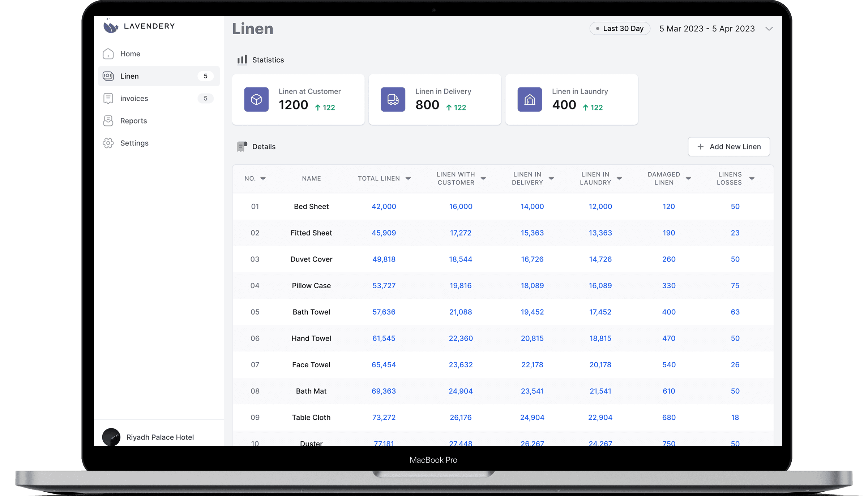
Task: Sort by Total Linen column filter
Action: (x=408, y=178)
